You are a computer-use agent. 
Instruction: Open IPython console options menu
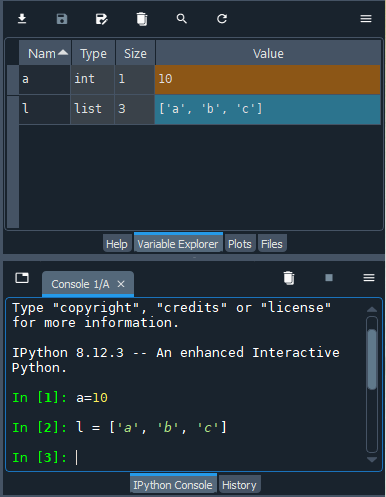[x=369, y=277]
